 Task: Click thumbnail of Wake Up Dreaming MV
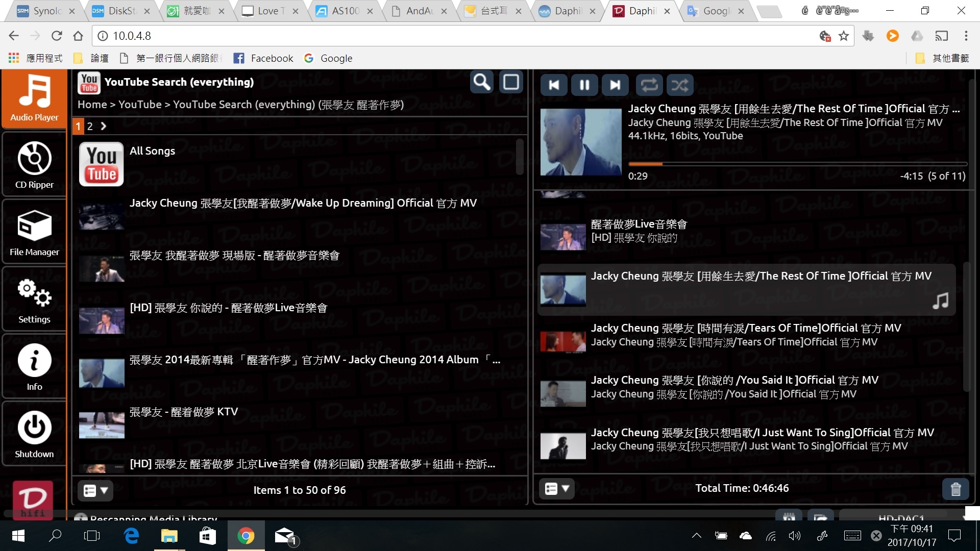pyautogui.click(x=102, y=217)
